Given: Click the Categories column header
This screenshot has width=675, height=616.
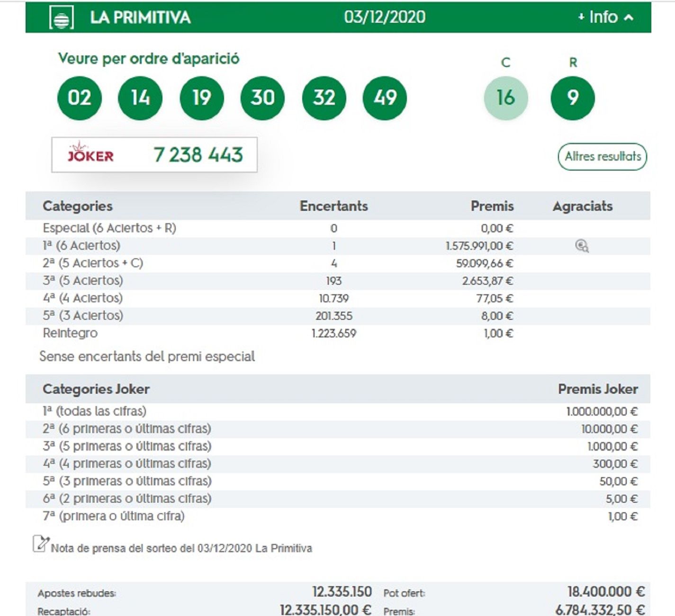Looking at the screenshot, I should pos(78,206).
